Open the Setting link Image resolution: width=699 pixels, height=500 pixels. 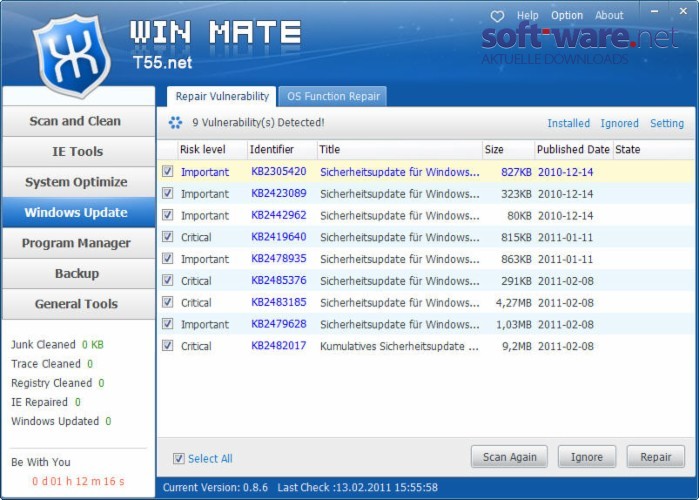(666, 123)
